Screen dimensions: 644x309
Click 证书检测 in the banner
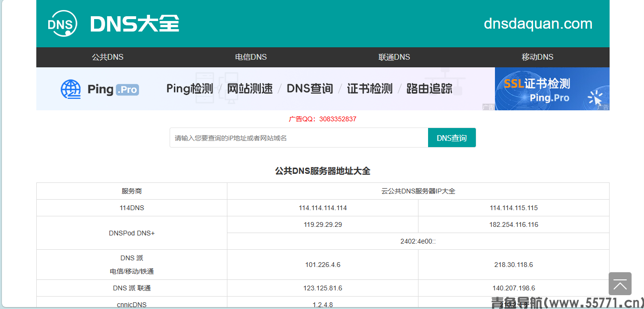(370, 89)
